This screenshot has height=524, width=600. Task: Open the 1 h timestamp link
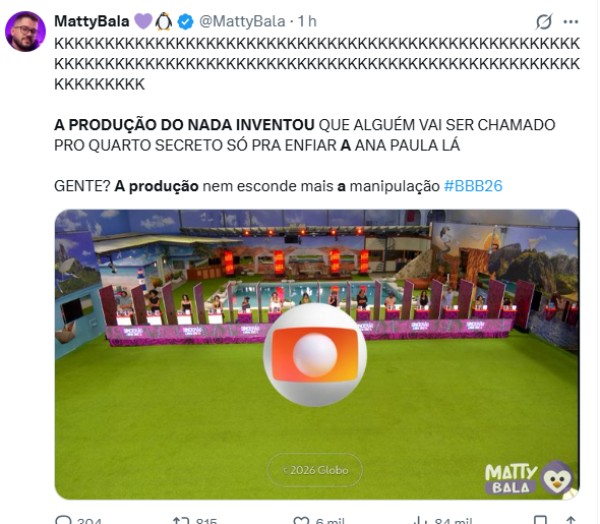coord(307,21)
